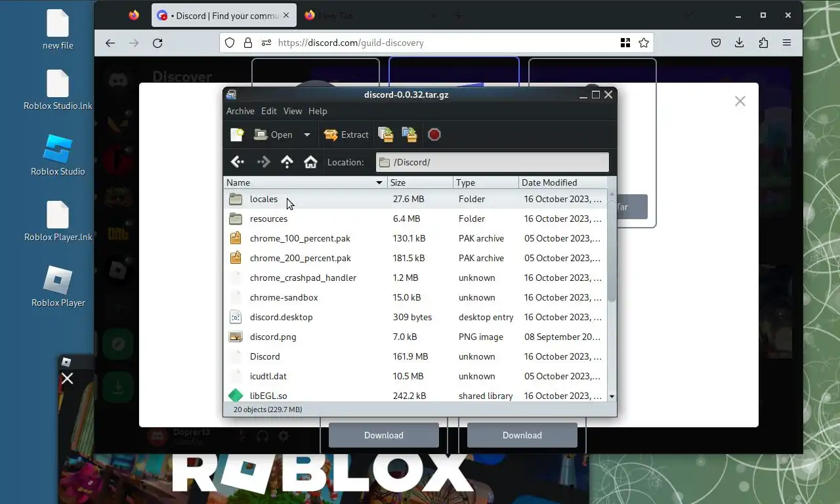Select the resources folder row
The image size is (840, 504).
pos(415,219)
